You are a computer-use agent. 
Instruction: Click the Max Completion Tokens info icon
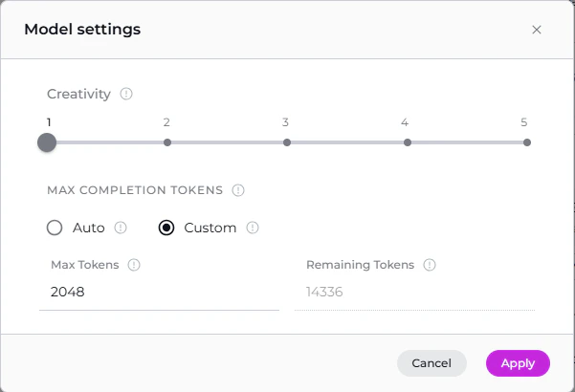(238, 190)
